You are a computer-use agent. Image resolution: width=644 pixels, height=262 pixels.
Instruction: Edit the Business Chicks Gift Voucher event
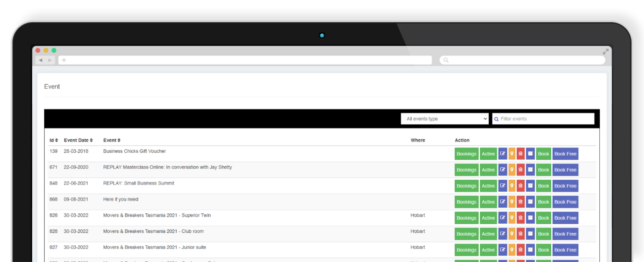(x=503, y=154)
